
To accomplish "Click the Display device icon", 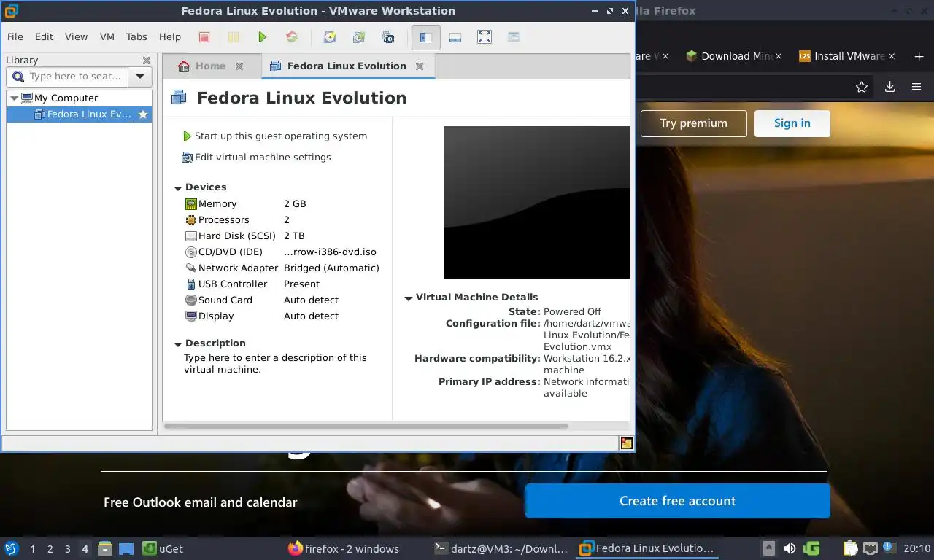I will [x=191, y=316].
